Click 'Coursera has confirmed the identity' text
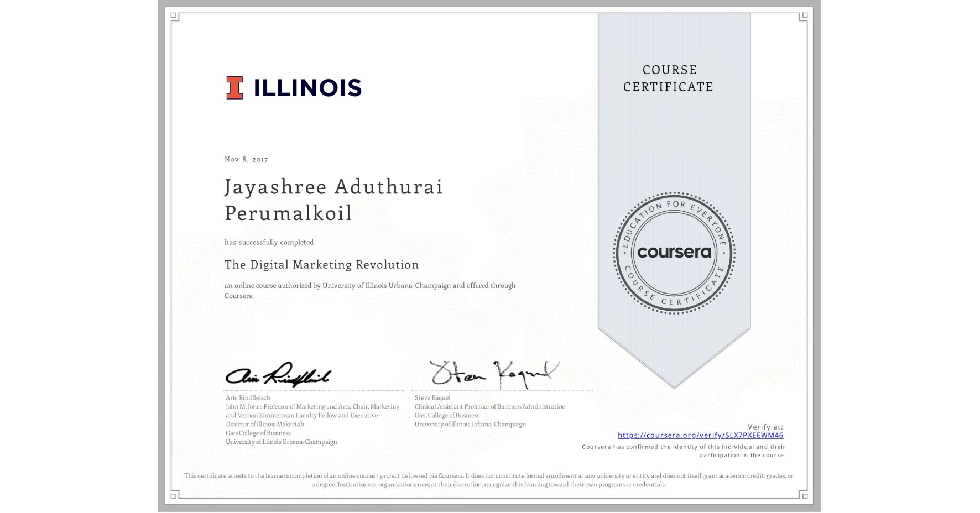Image resolution: width=980 pixels, height=513 pixels. [684, 451]
